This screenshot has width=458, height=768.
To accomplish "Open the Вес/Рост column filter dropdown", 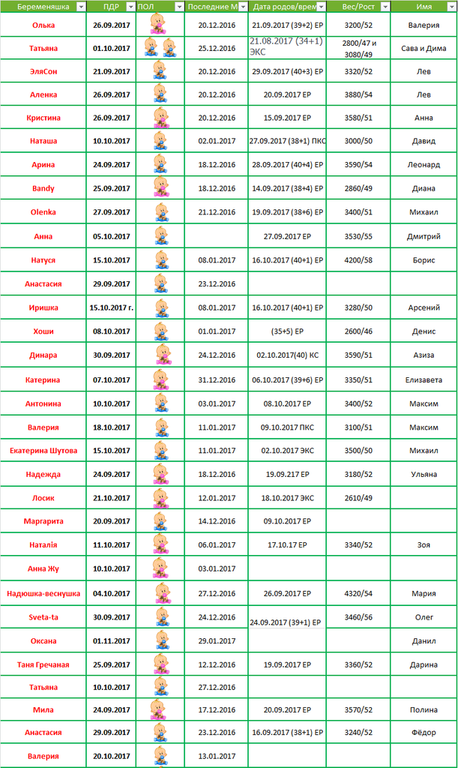I will (385, 6).
